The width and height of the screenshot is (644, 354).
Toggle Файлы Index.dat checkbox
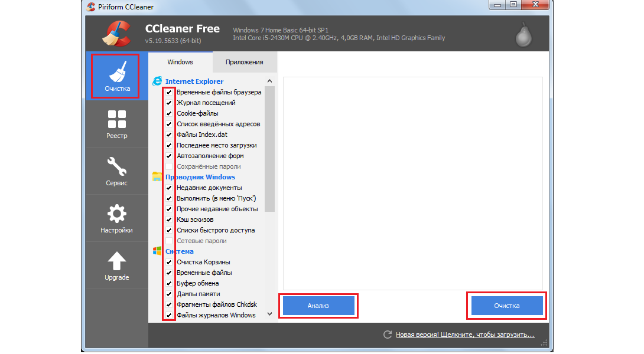(x=169, y=135)
